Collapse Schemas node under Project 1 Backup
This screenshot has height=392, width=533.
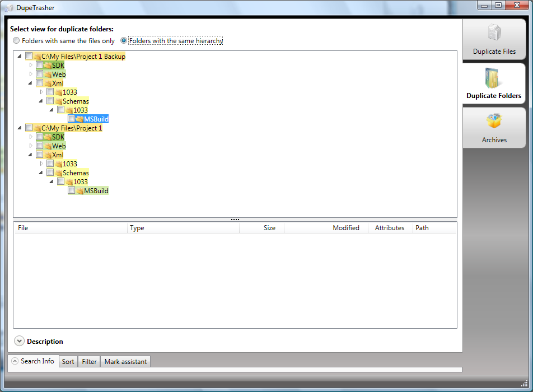[x=41, y=101]
